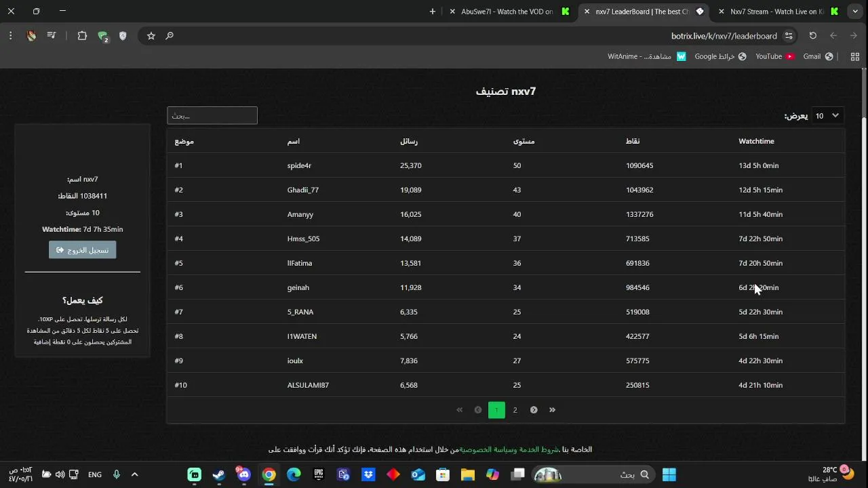Open the خرائط Google bookmark

(720, 56)
